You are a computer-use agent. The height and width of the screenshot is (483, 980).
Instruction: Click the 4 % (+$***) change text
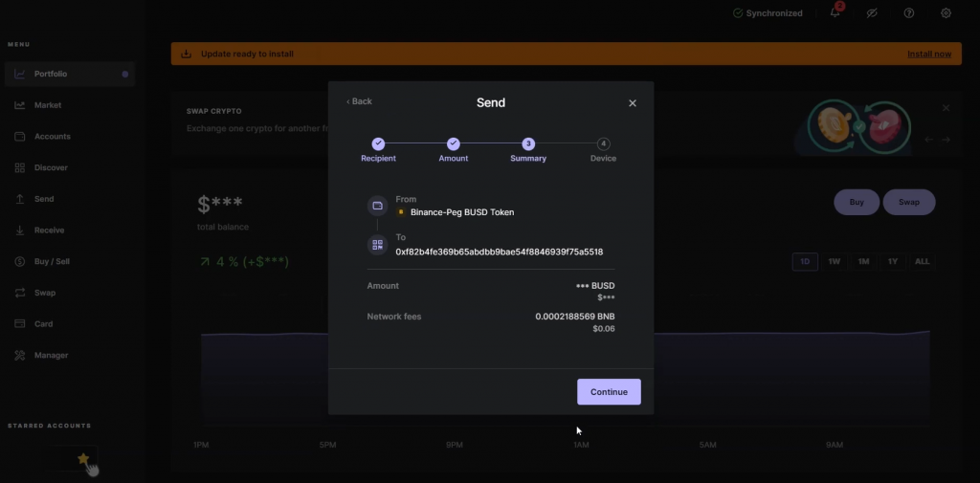(244, 262)
